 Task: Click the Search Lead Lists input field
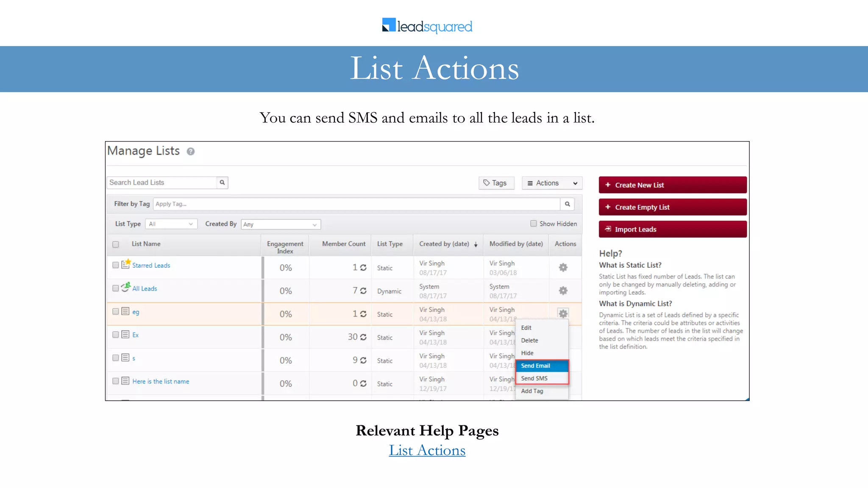click(x=161, y=183)
